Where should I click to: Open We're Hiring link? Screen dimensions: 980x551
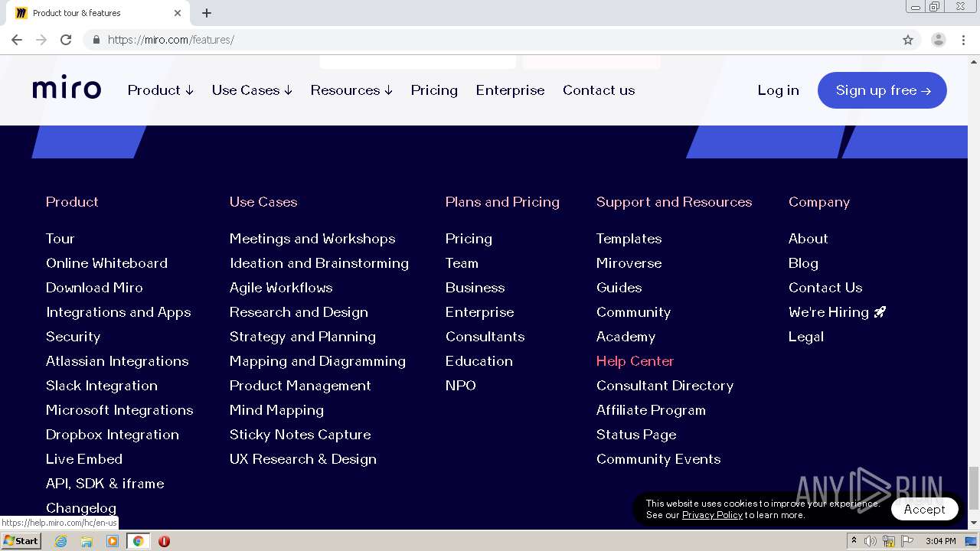837,312
